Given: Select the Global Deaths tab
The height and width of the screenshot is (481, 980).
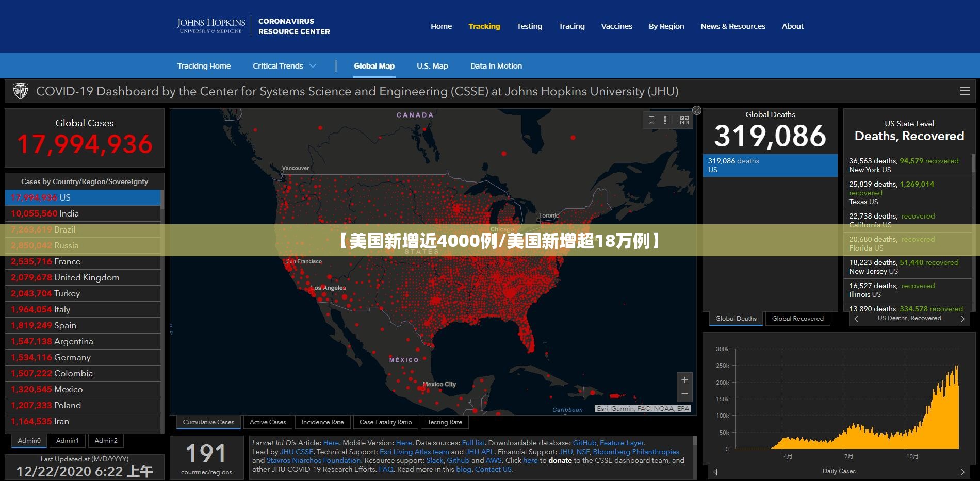Looking at the screenshot, I should 736,319.
